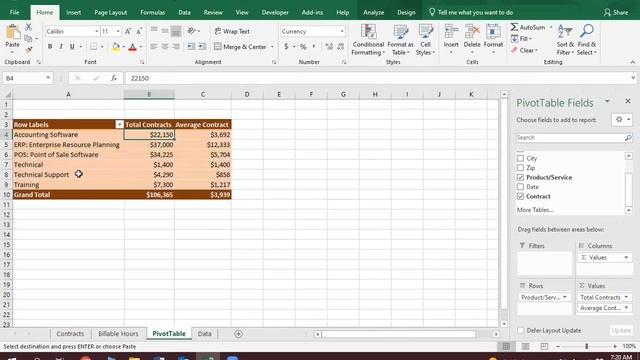Open Sort & Filter
The width and height of the screenshot is (640, 360).
565,40
